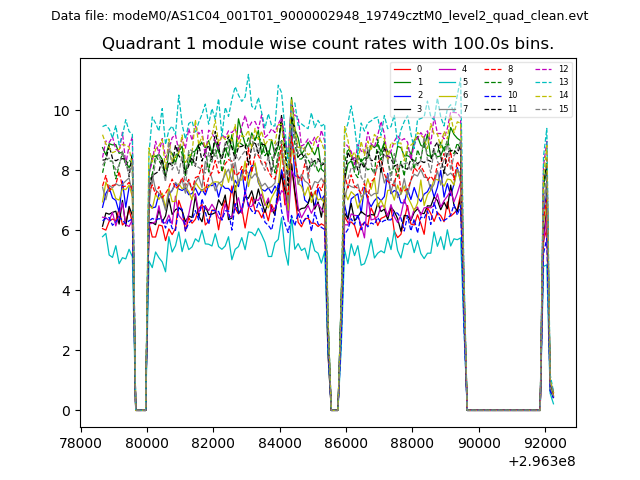Screen dimensions: 640x480
Task: Click legend label 13
Action: point(563,82)
